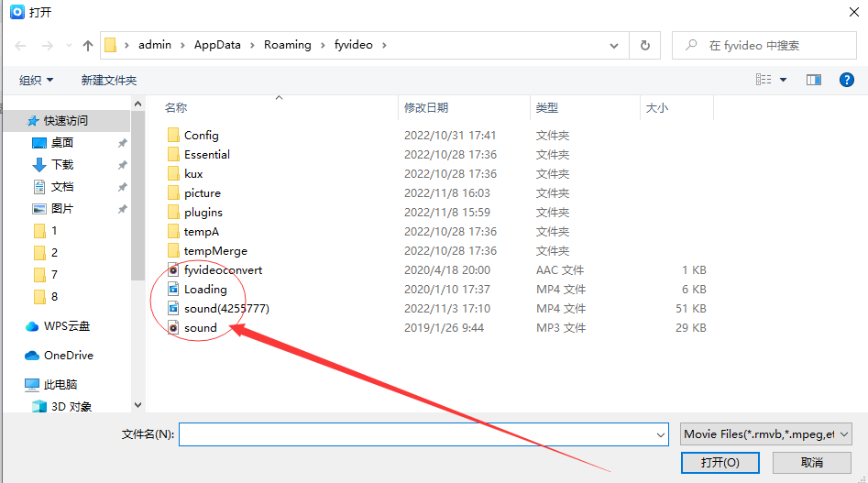
Task: Select the tempA folder icon
Action: click(x=173, y=231)
